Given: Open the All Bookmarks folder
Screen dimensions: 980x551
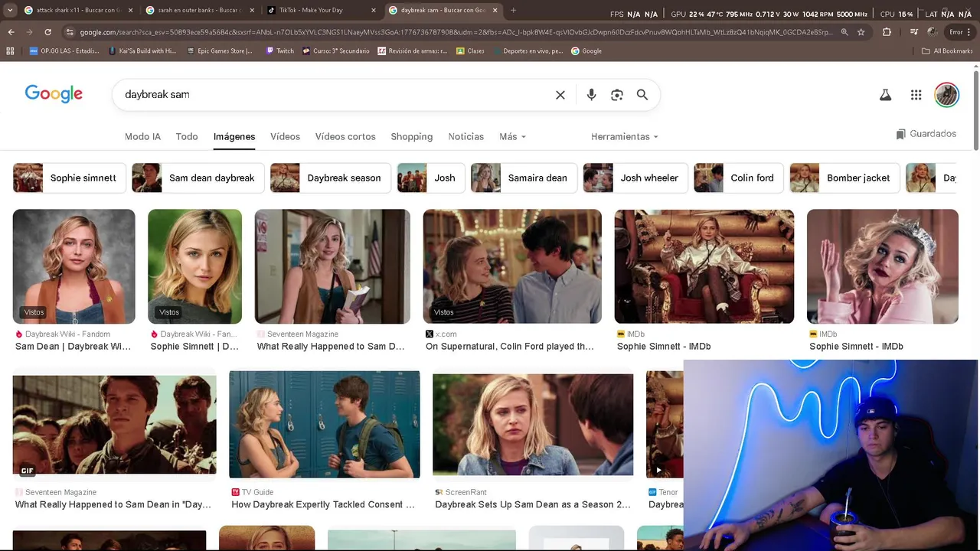Looking at the screenshot, I should [x=947, y=51].
